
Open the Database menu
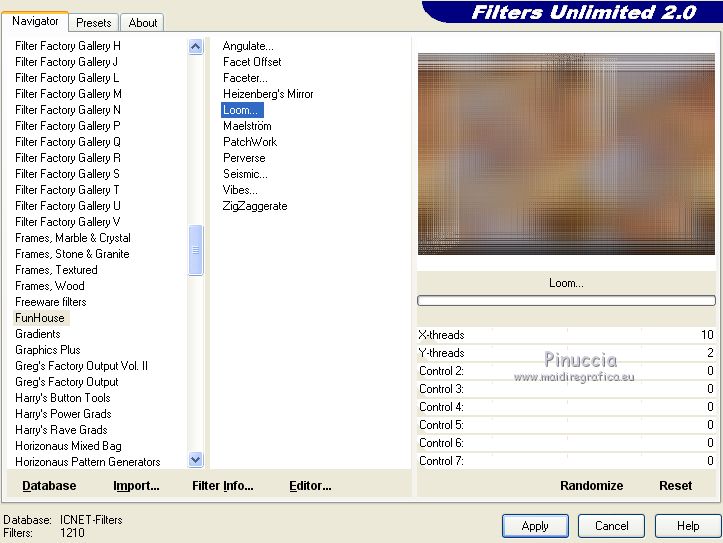click(x=49, y=485)
